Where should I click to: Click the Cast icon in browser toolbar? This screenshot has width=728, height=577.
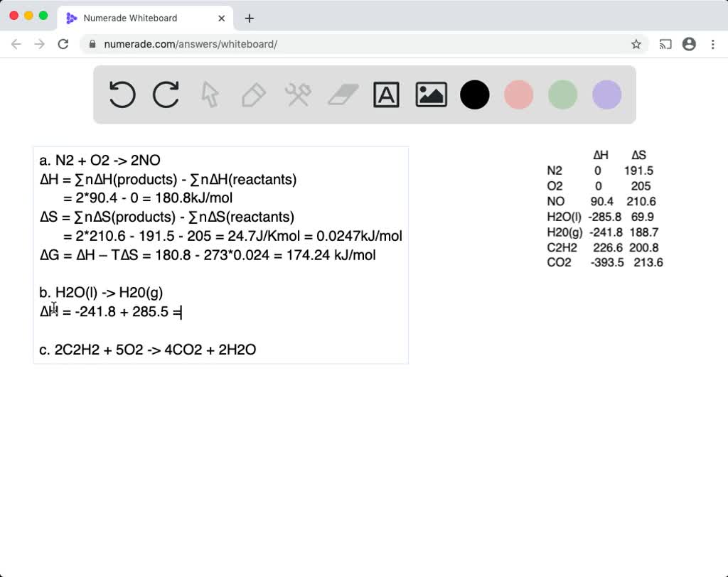[x=665, y=44]
